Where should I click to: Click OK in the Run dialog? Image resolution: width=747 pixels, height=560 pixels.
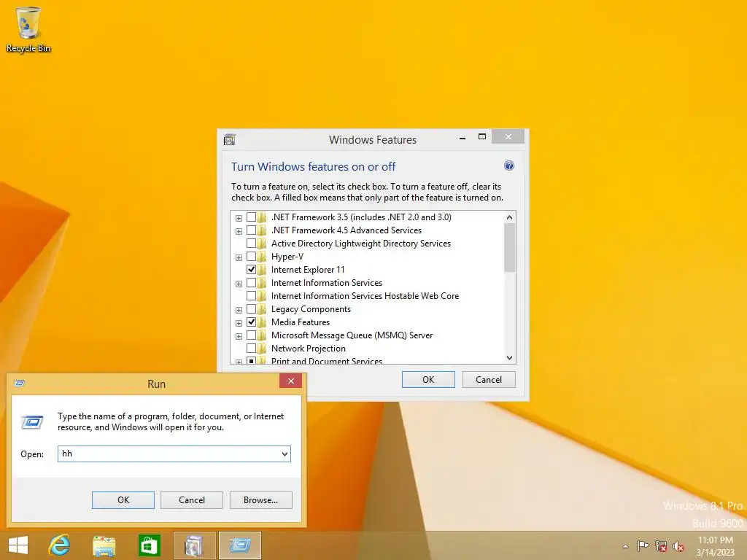123,500
